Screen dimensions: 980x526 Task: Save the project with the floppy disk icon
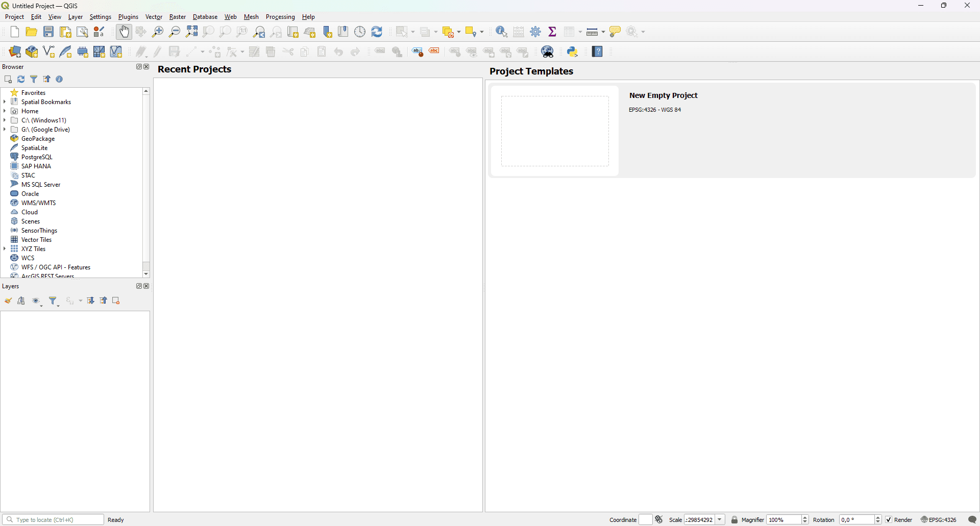coord(48,32)
